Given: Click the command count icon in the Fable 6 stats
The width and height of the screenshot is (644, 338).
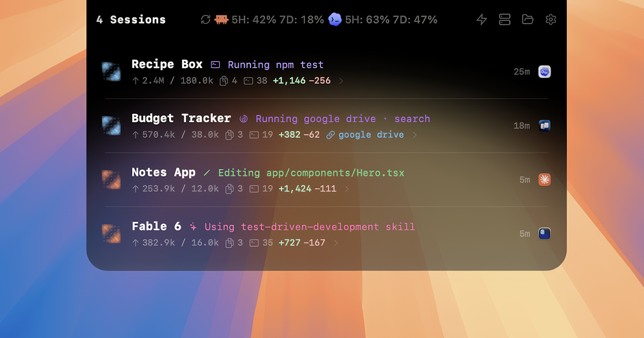Looking at the screenshot, I should pos(254,243).
